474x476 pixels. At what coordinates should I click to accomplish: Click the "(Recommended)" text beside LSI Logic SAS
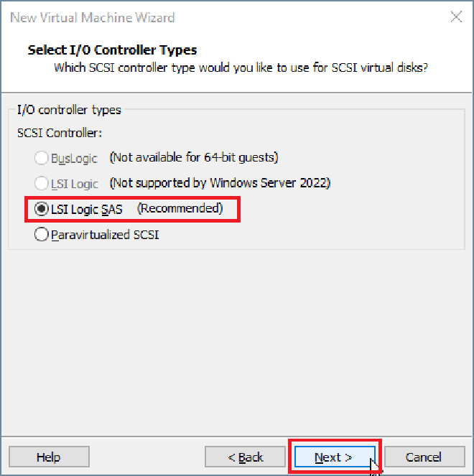click(x=180, y=208)
